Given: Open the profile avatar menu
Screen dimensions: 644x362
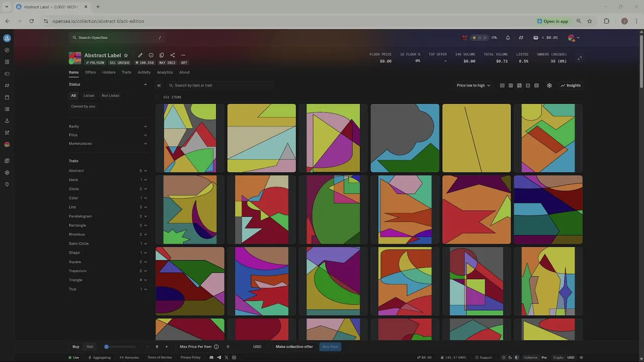Looking at the screenshot, I should click(574, 38).
